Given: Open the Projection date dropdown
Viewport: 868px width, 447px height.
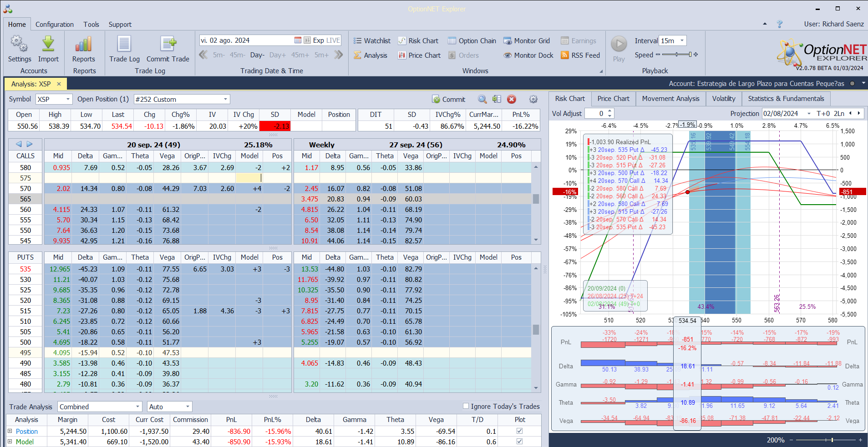Looking at the screenshot, I should pos(809,114).
